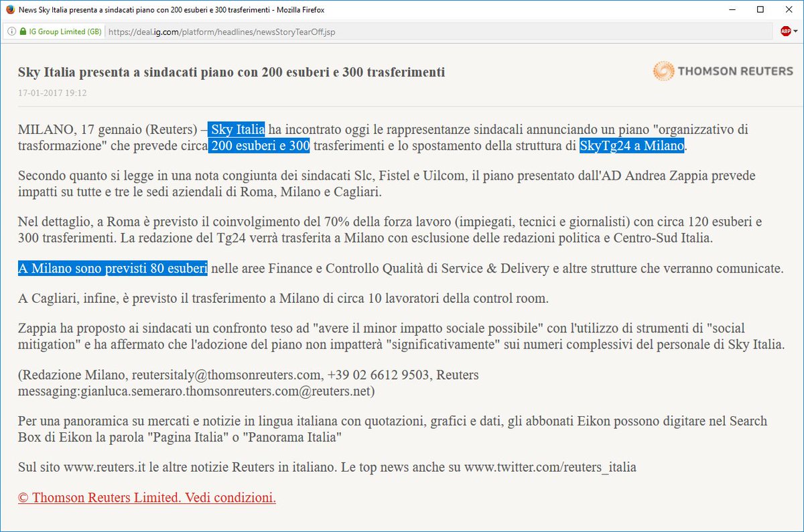
Task: Open Thomson Reuters Limited Vedi condizioni link
Action: click(x=147, y=498)
